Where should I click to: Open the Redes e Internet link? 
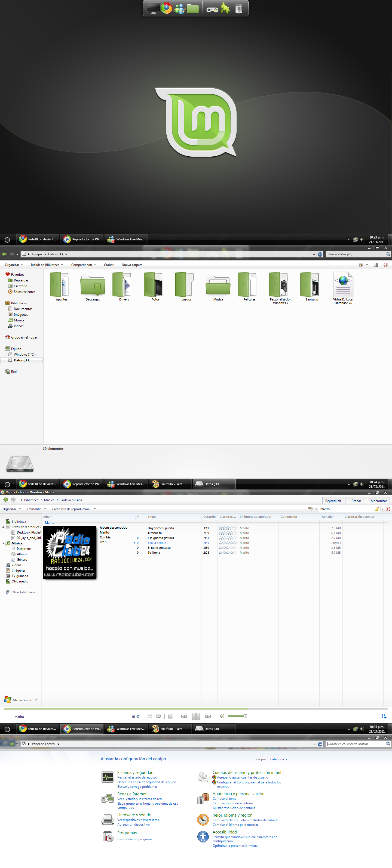pos(132,794)
